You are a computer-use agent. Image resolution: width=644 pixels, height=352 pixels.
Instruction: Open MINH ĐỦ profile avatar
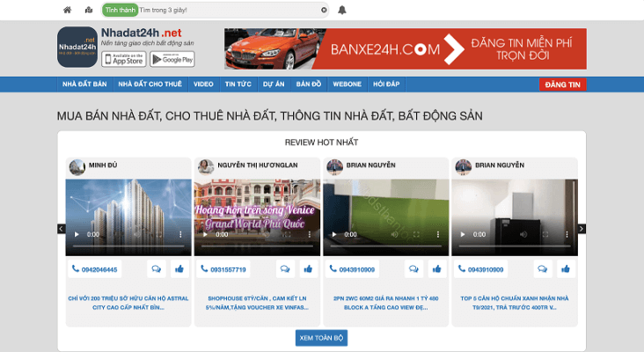pyautogui.click(x=77, y=167)
